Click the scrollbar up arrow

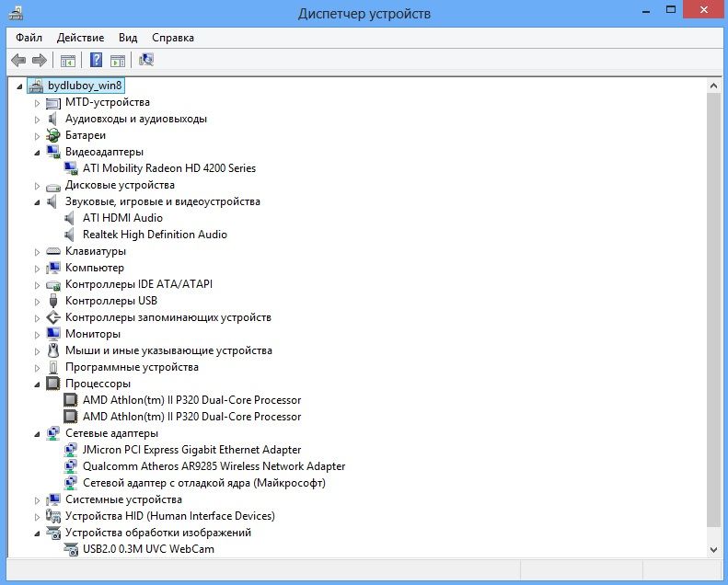tap(713, 86)
